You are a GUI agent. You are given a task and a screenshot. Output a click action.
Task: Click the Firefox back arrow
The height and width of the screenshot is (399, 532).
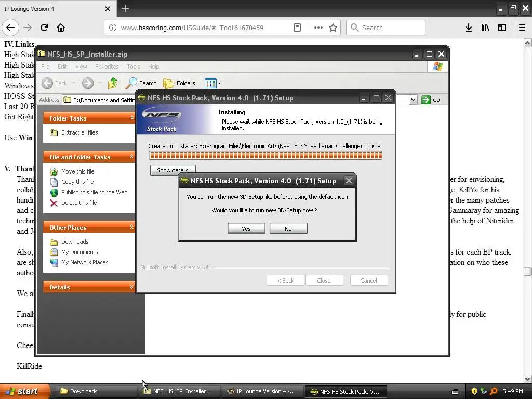[x=10, y=28]
